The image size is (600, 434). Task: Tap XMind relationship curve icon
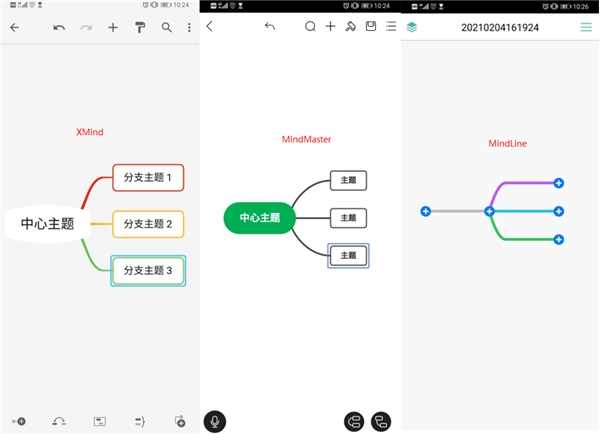(59, 421)
